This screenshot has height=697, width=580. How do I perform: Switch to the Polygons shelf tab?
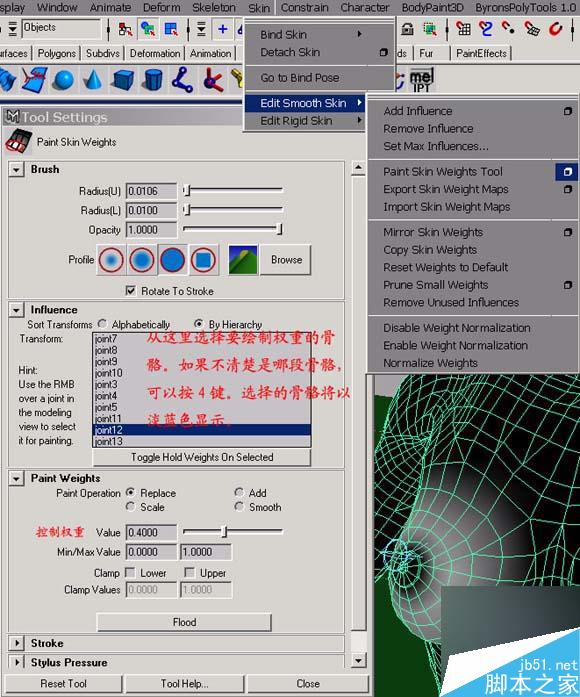tap(56, 53)
